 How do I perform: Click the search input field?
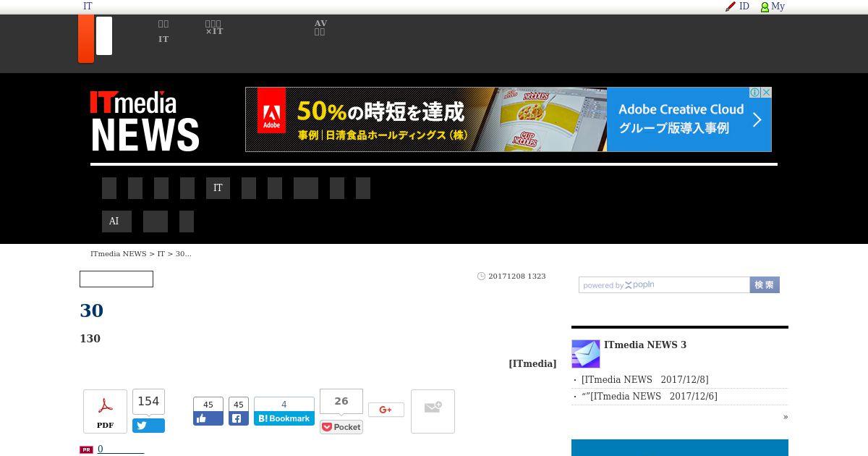664,285
